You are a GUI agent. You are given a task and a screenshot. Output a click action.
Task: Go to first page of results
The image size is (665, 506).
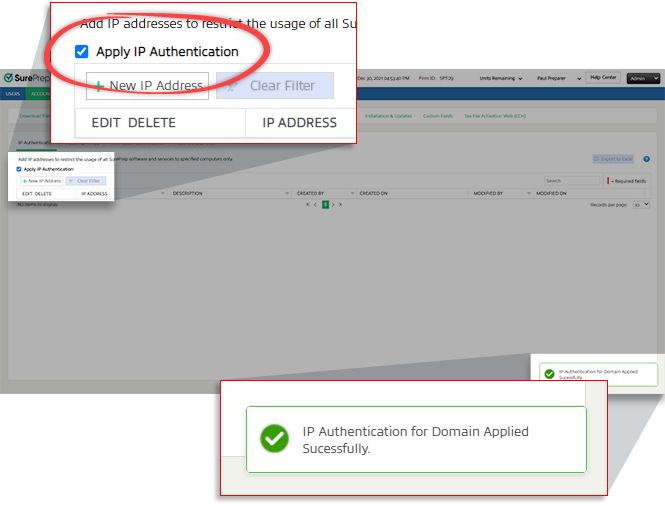pyautogui.click(x=308, y=204)
